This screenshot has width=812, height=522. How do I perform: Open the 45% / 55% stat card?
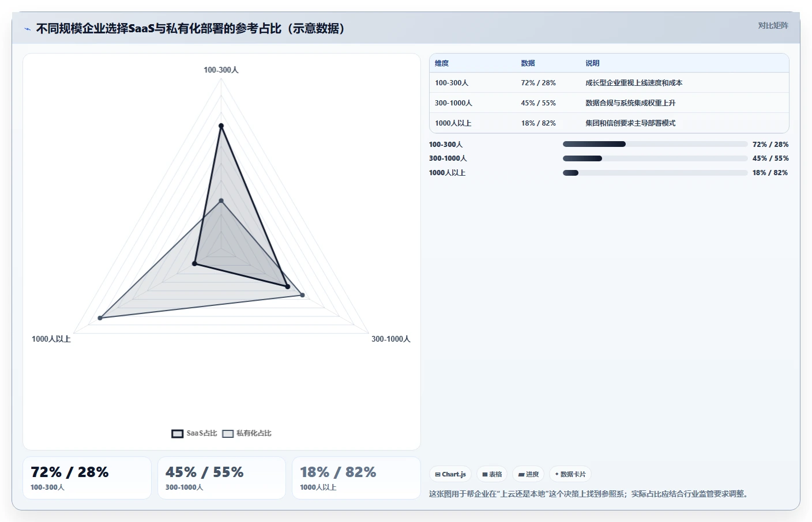click(221, 478)
